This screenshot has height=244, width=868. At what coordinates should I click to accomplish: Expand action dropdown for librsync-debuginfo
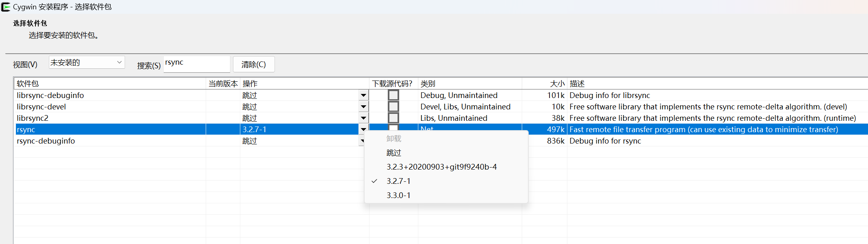(x=363, y=96)
